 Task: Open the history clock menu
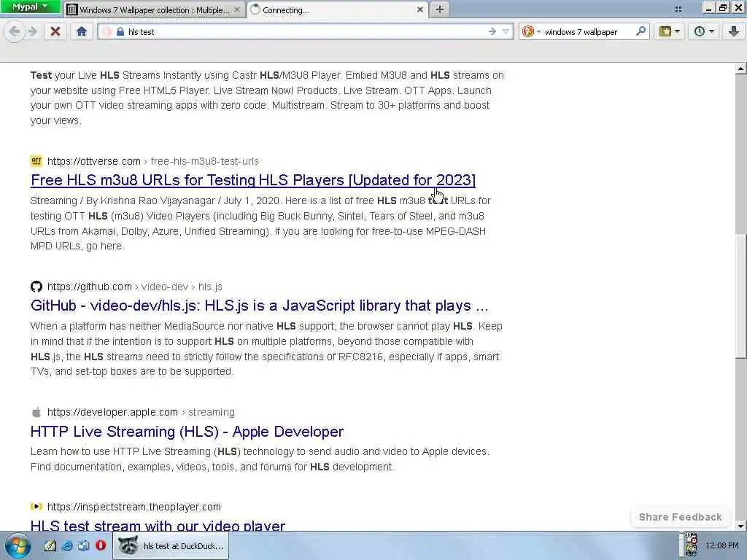point(704,31)
